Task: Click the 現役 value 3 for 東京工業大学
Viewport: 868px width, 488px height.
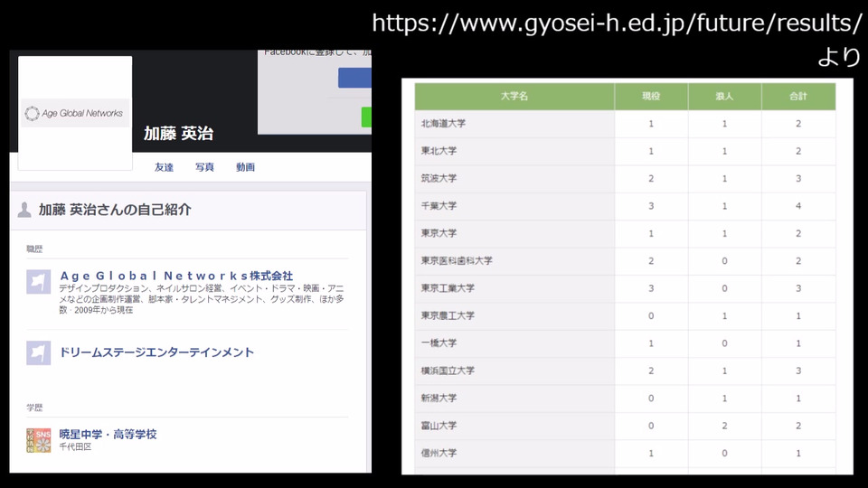Action: 651,288
